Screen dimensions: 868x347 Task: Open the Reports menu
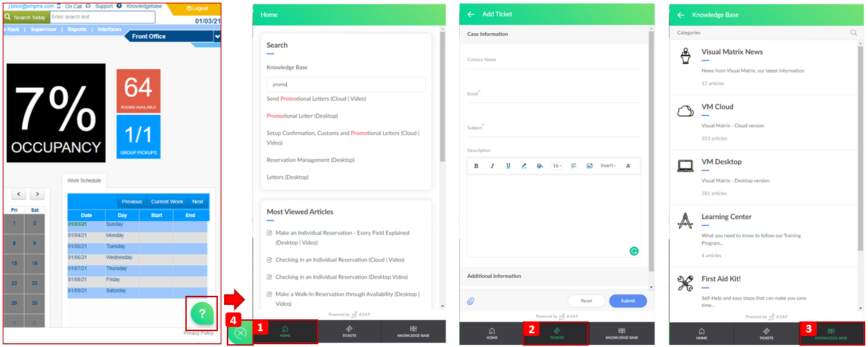77,30
